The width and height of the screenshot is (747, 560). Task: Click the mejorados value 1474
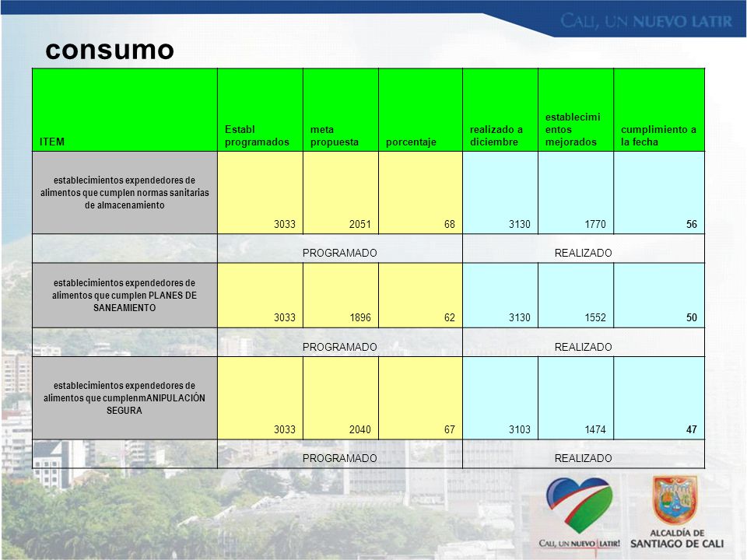pos(595,429)
